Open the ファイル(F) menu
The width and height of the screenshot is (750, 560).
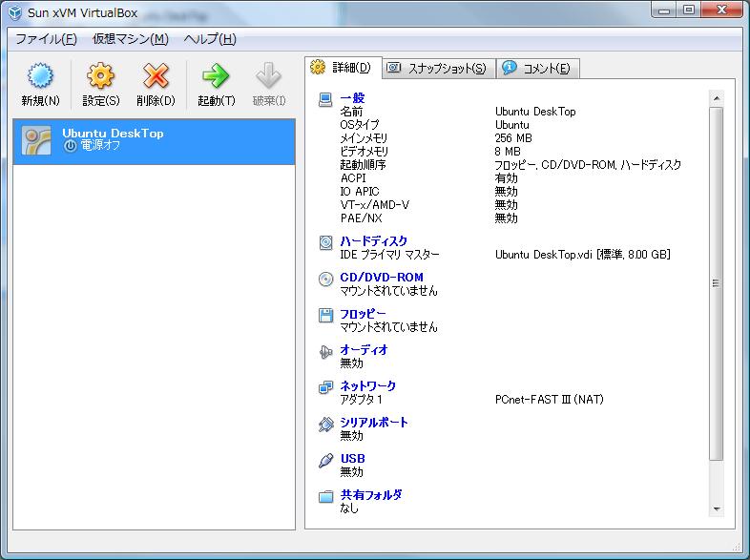pos(46,39)
